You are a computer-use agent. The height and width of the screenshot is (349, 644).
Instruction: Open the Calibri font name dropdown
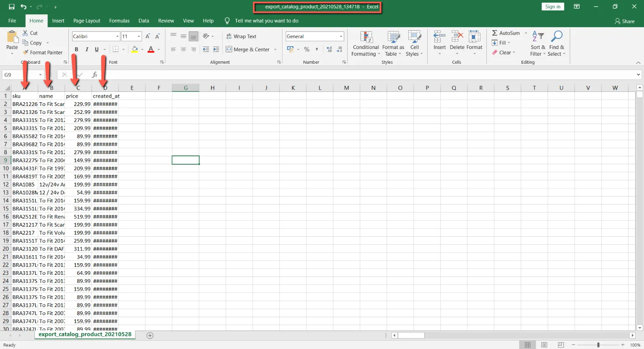click(x=117, y=36)
